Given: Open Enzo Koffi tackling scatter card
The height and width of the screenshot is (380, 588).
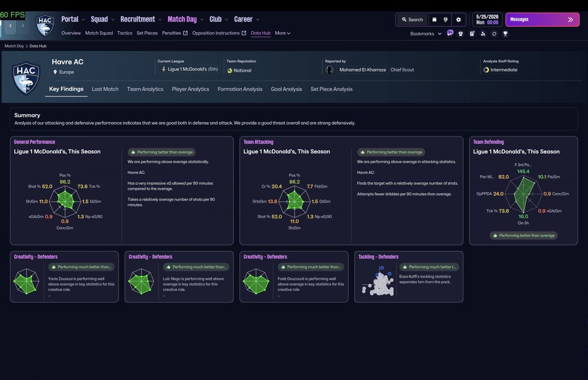Looking at the screenshot, I should [409, 277].
